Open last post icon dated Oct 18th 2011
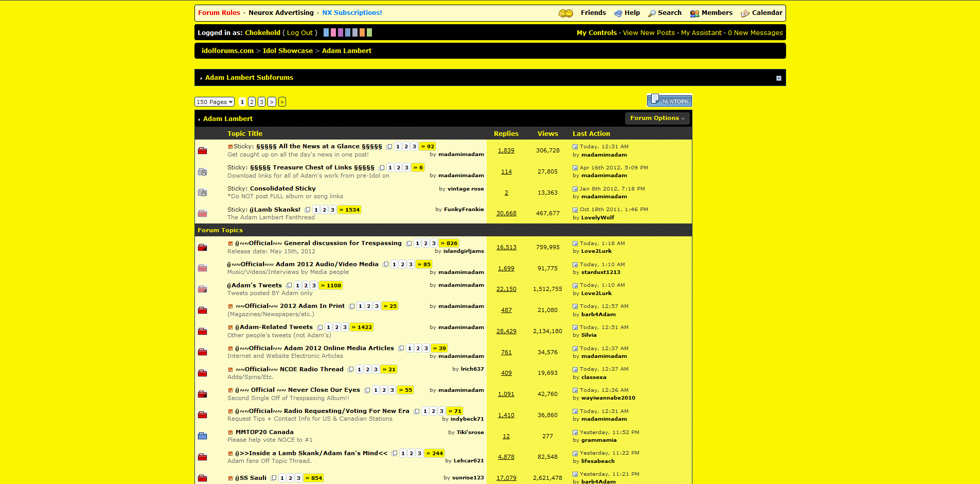The image size is (980, 484). (x=575, y=210)
